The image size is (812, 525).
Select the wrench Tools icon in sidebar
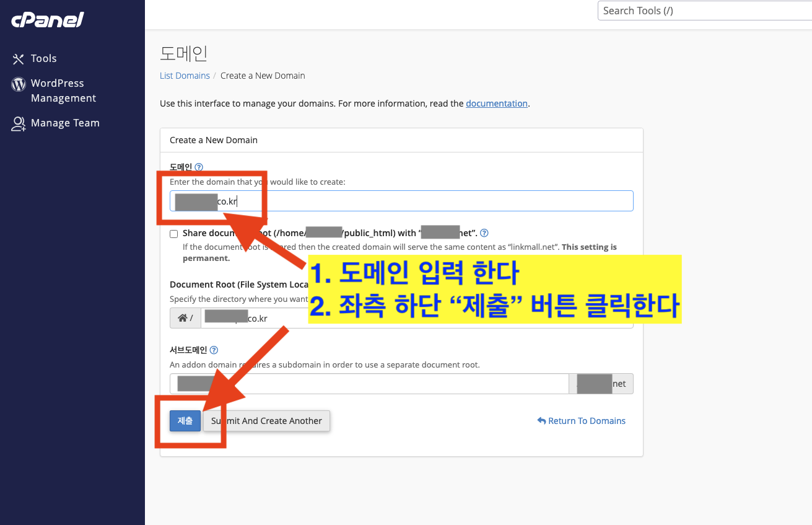click(x=17, y=58)
